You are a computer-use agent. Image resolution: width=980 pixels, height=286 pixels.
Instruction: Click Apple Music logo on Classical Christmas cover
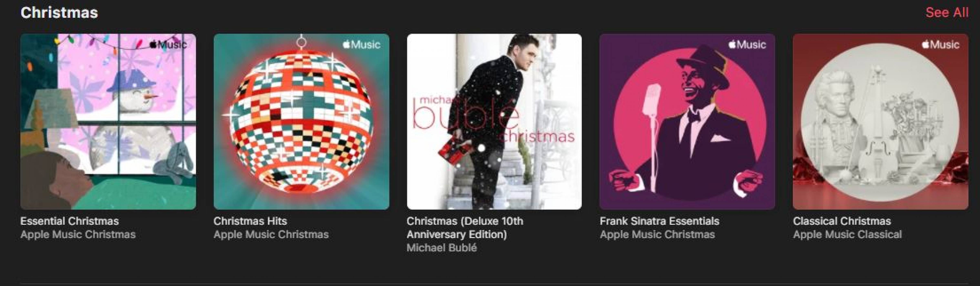[940, 45]
